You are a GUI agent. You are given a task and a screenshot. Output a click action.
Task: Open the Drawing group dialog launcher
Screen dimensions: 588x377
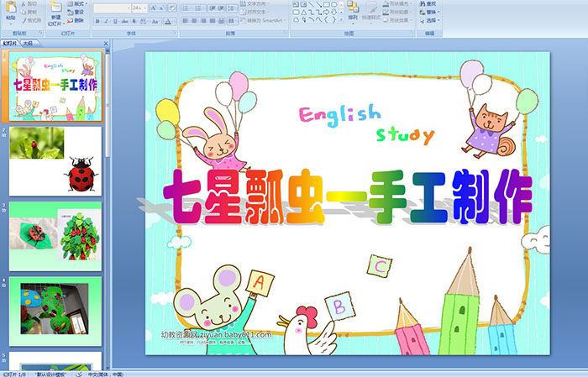pyautogui.click(x=412, y=33)
